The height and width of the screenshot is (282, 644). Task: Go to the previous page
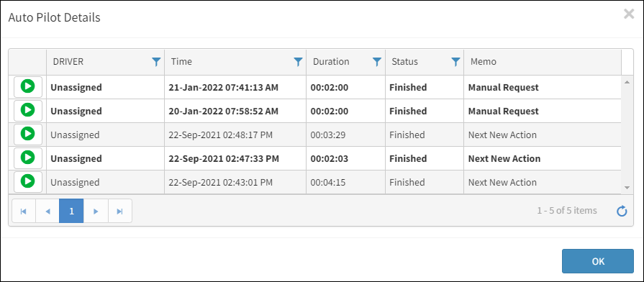[x=47, y=211]
